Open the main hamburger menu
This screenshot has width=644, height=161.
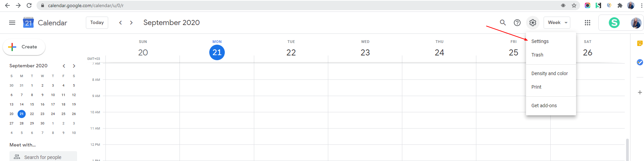12,23
